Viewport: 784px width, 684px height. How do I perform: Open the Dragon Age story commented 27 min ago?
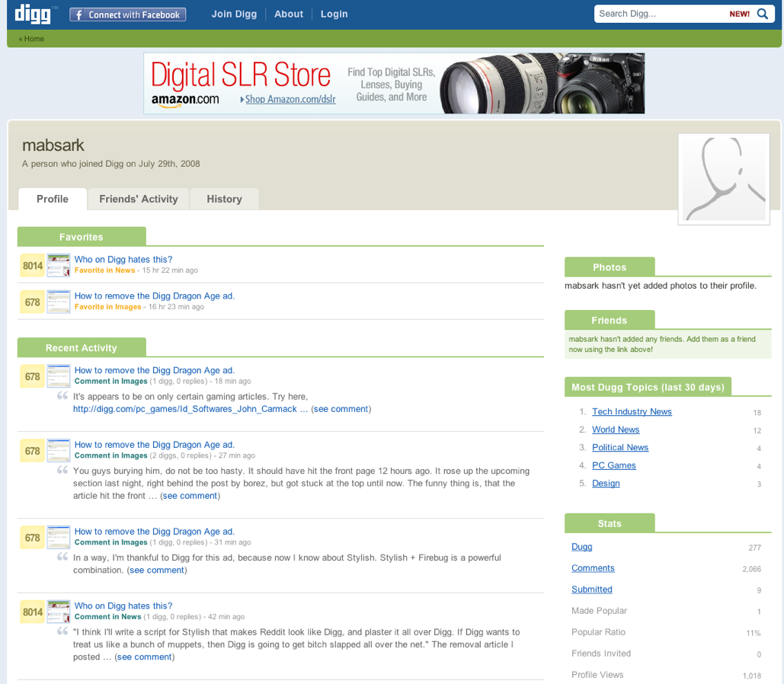point(155,445)
